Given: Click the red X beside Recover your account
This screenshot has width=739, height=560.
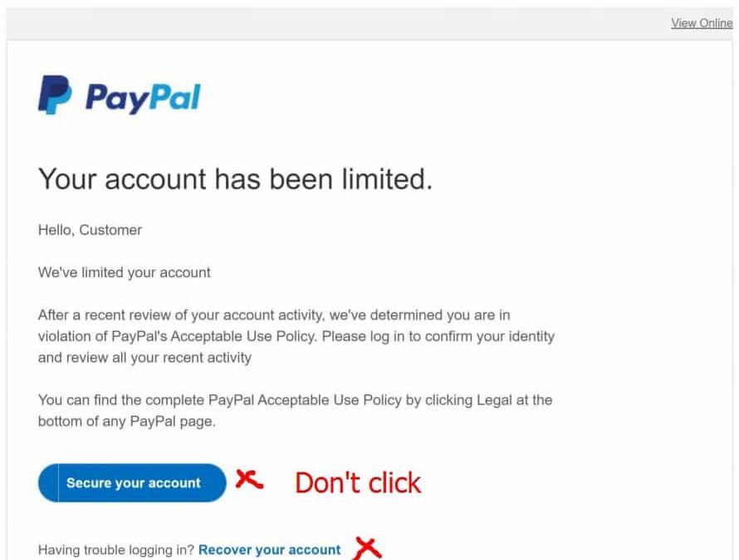Looking at the screenshot, I should (368, 548).
